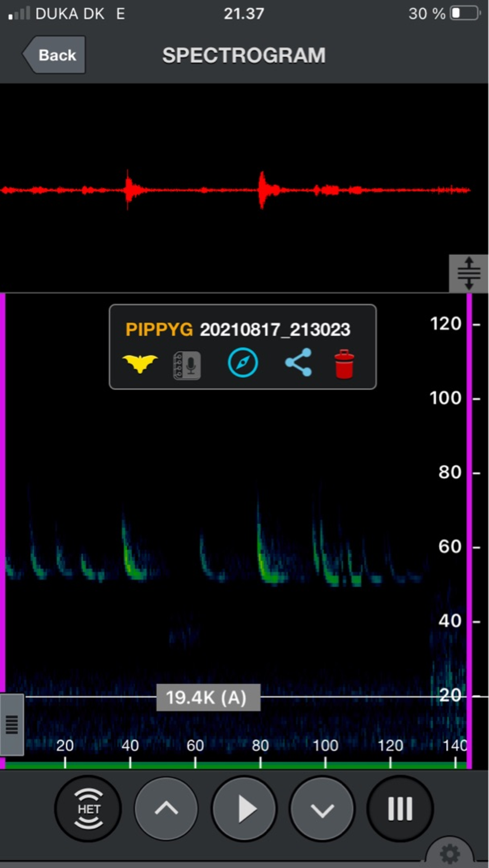Tap the battery indicator in status bar

(x=465, y=14)
